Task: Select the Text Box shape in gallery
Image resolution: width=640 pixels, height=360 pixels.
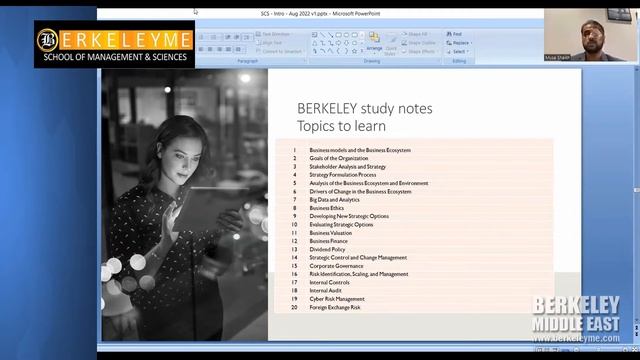Action: click(314, 35)
